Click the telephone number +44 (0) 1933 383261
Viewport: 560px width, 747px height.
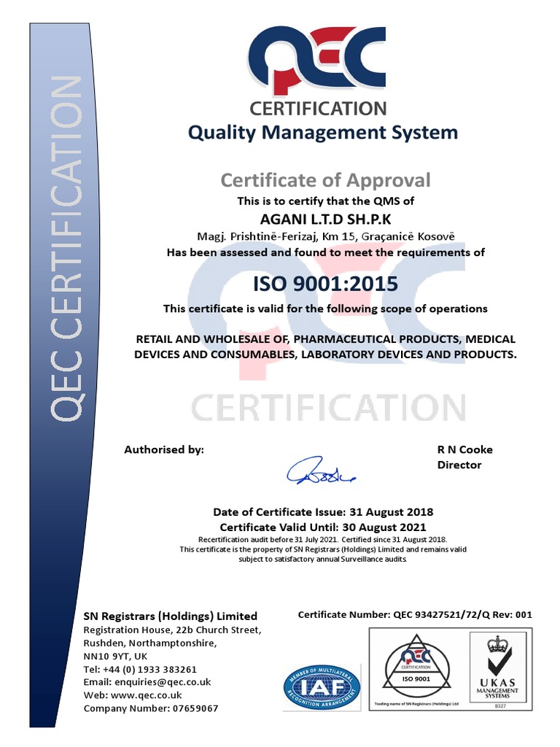(149, 670)
